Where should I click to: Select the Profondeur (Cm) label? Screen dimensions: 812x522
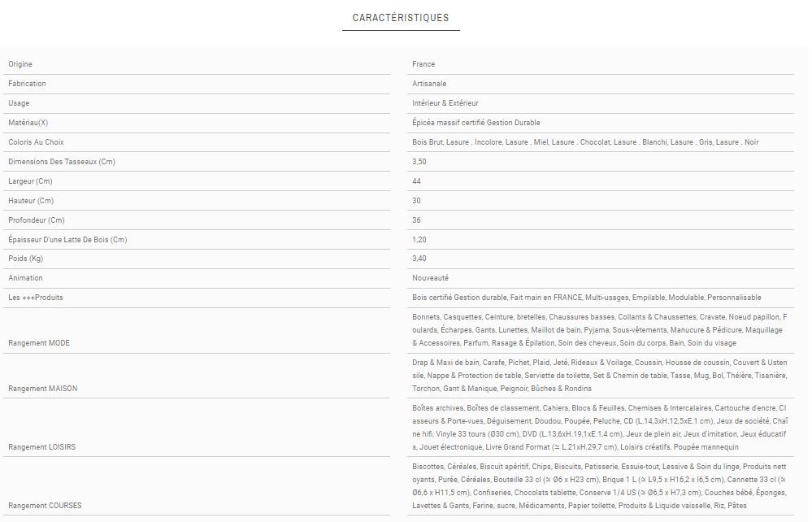pos(36,220)
